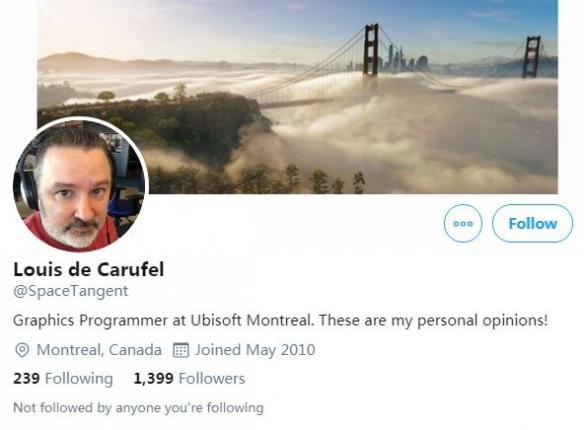Image resolution: width=584 pixels, height=430 pixels.
Task: Click the Montreal, Canada location text
Action: tap(99, 350)
